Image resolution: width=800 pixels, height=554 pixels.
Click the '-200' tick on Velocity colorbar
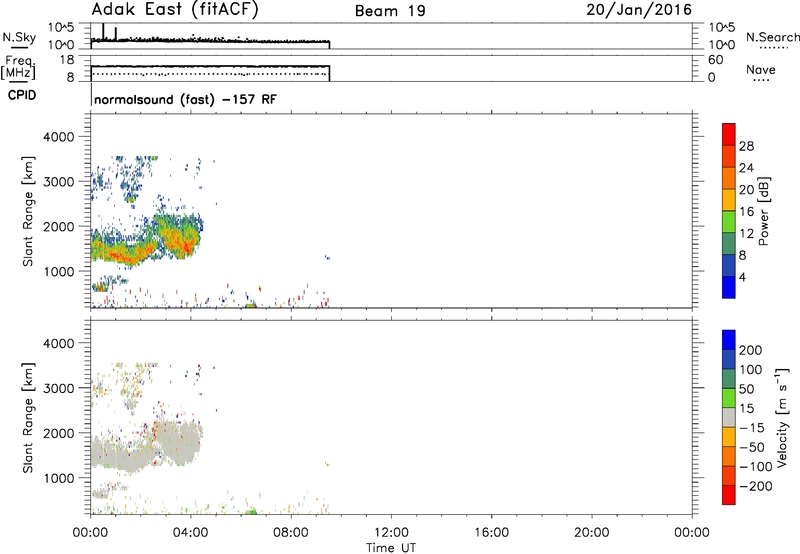click(x=755, y=486)
